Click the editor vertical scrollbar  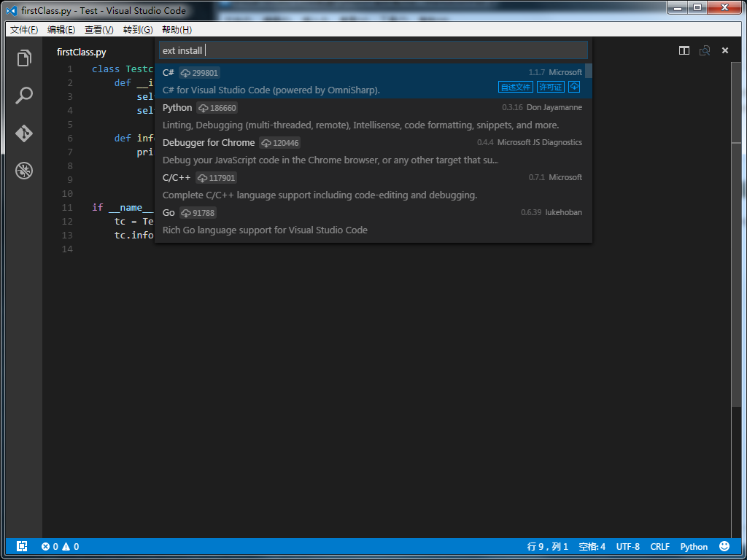[736, 236]
